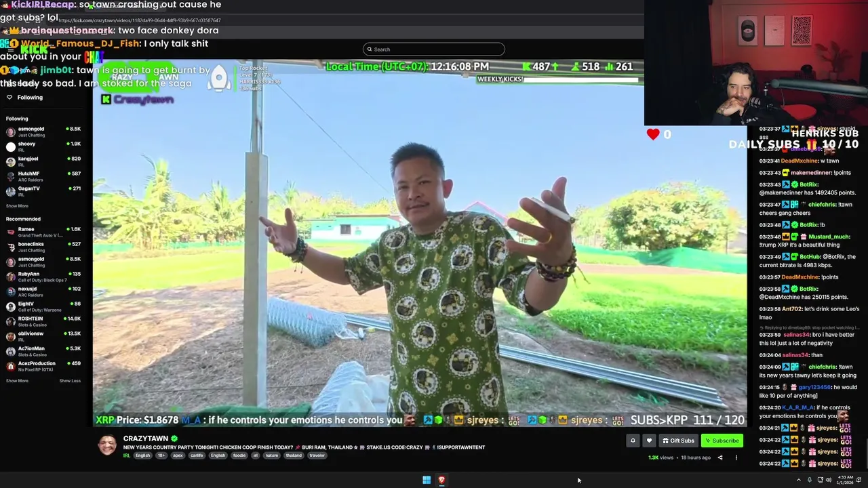The image size is (868, 488).
Task: Click the Subscribe button
Action: pos(722,441)
